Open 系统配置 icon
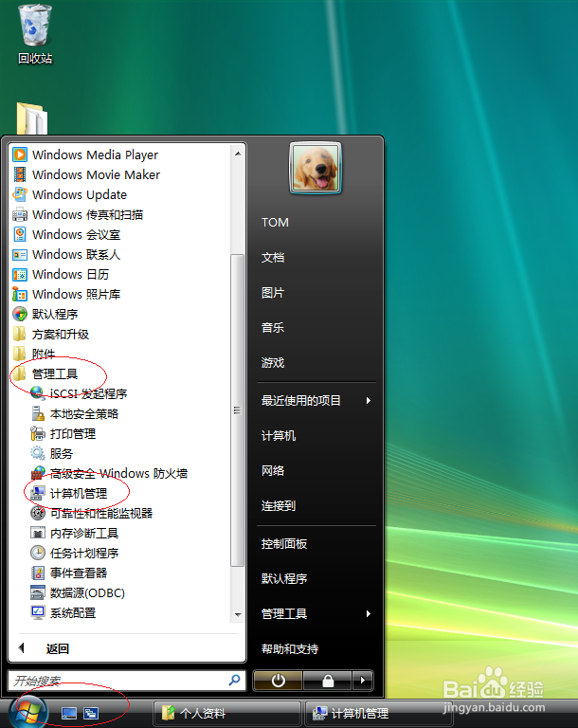 (38, 613)
